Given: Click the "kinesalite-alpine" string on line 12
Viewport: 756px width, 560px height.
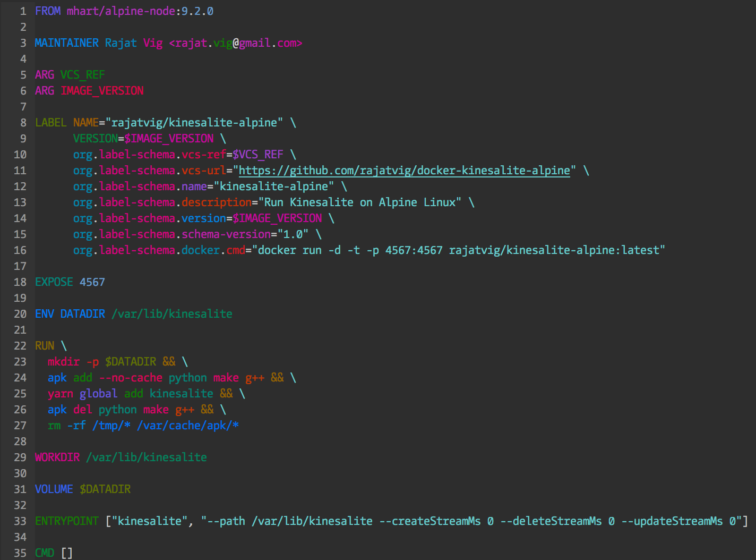Looking at the screenshot, I should click(274, 186).
